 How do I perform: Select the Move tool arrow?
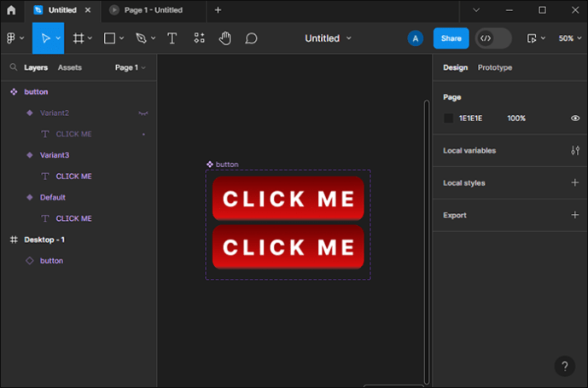[46, 38]
